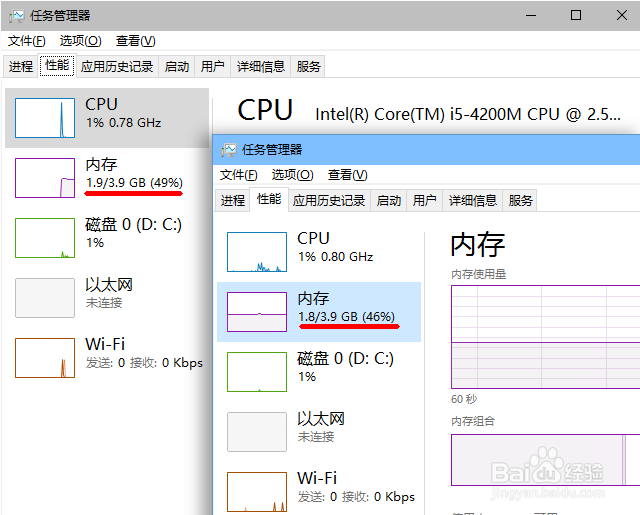Click the front window's Task Manager title icon
640x515 pixels.
click(229, 150)
